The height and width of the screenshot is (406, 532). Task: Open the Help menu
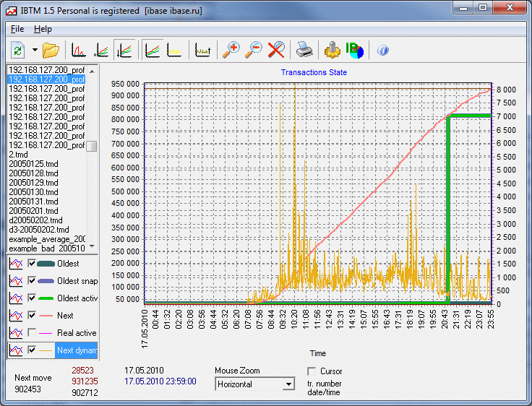(x=43, y=29)
